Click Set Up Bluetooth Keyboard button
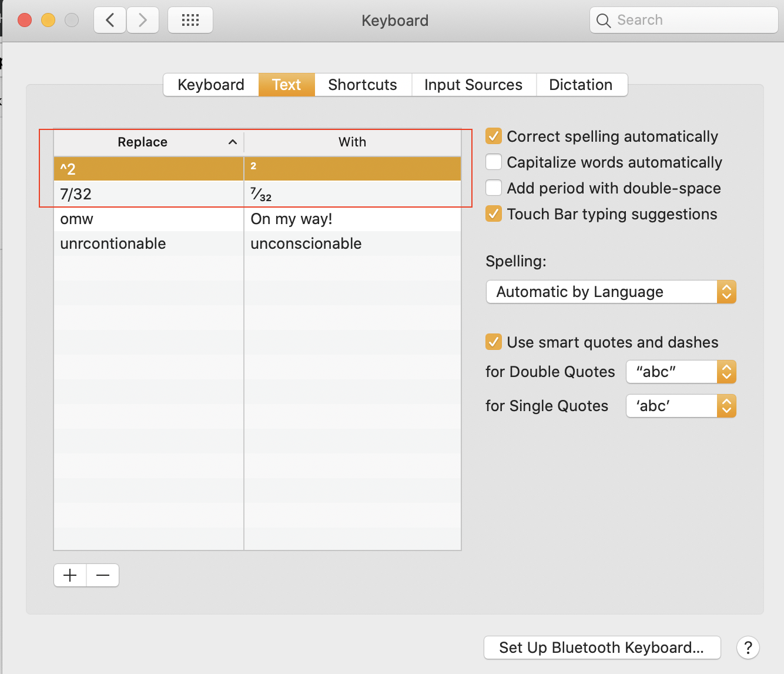The height and width of the screenshot is (674, 784). click(602, 648)
